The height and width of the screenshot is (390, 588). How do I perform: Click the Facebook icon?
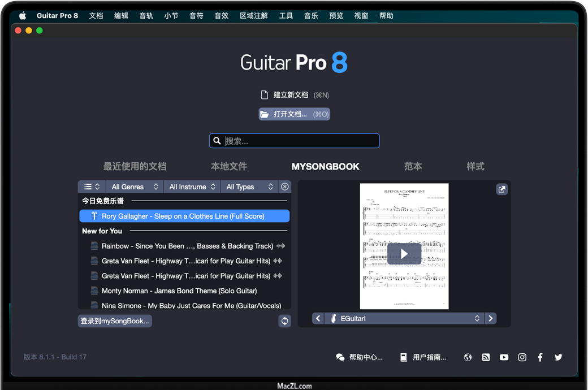540,357
